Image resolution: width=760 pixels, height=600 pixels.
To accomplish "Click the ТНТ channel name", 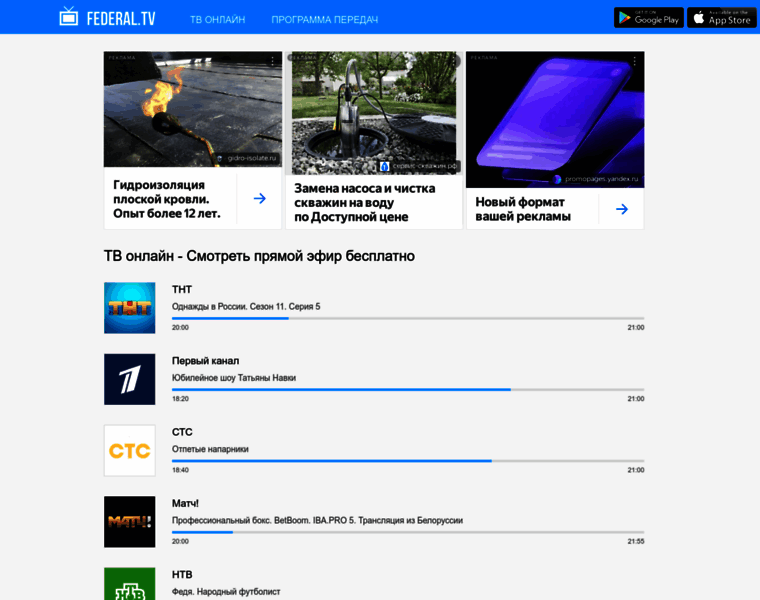I will 182,289.
